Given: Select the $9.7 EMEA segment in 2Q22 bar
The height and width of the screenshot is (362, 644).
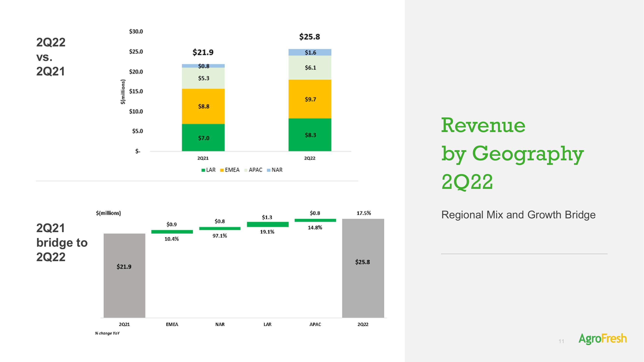Looking at the screenshot, I should click(x=310, y=99).
